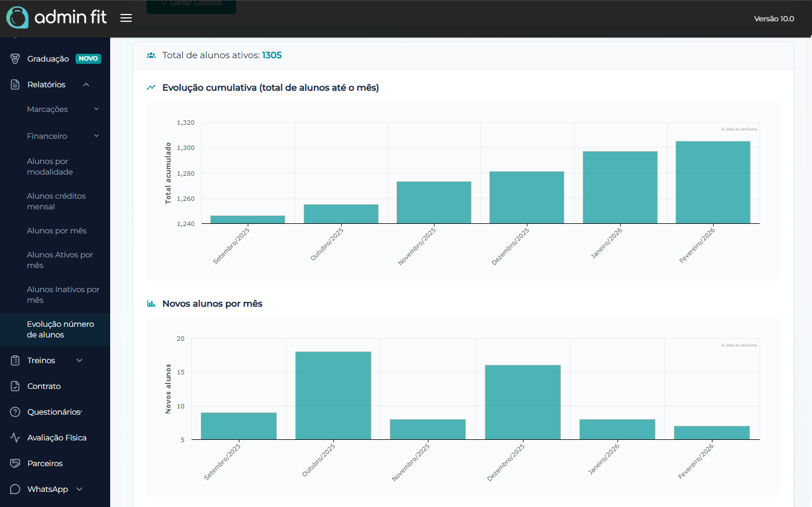Click the Fevereiro/2026 bar in cumulative chart

click(x=712, y=182)
